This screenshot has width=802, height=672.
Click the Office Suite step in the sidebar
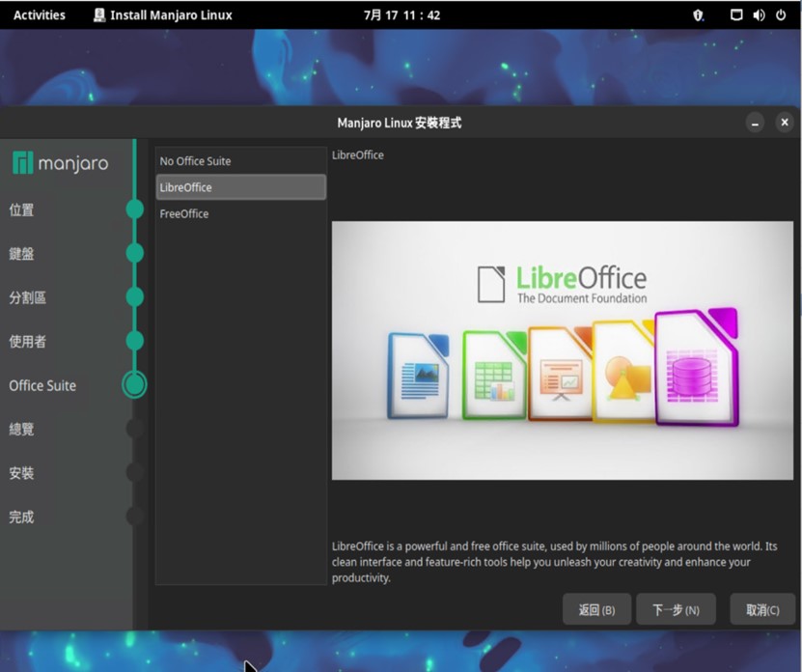click(x=42, y=385)
